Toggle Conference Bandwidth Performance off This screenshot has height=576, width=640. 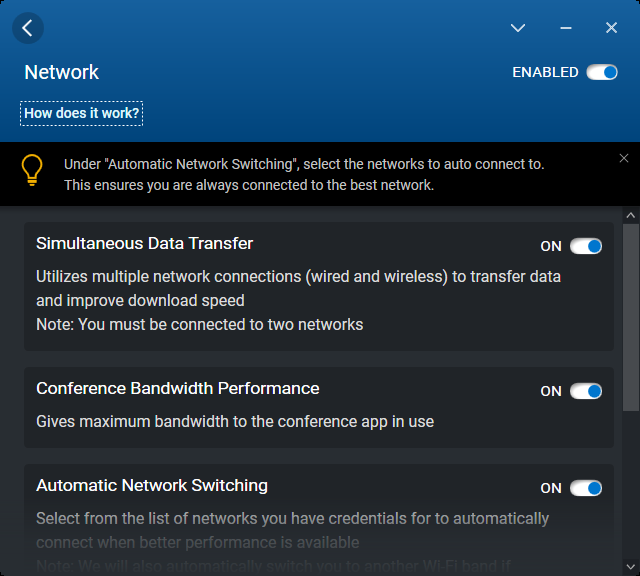tap(586, 391)
